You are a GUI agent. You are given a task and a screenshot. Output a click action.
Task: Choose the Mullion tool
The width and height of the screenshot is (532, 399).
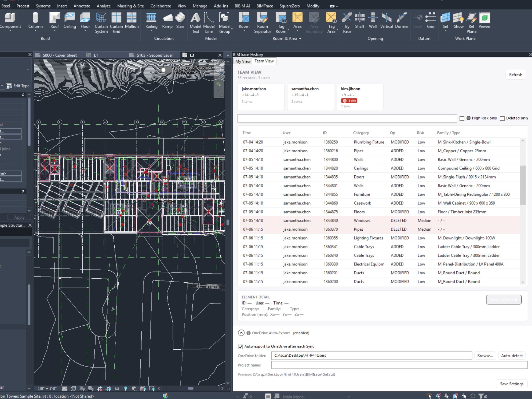tap(132, 21)
